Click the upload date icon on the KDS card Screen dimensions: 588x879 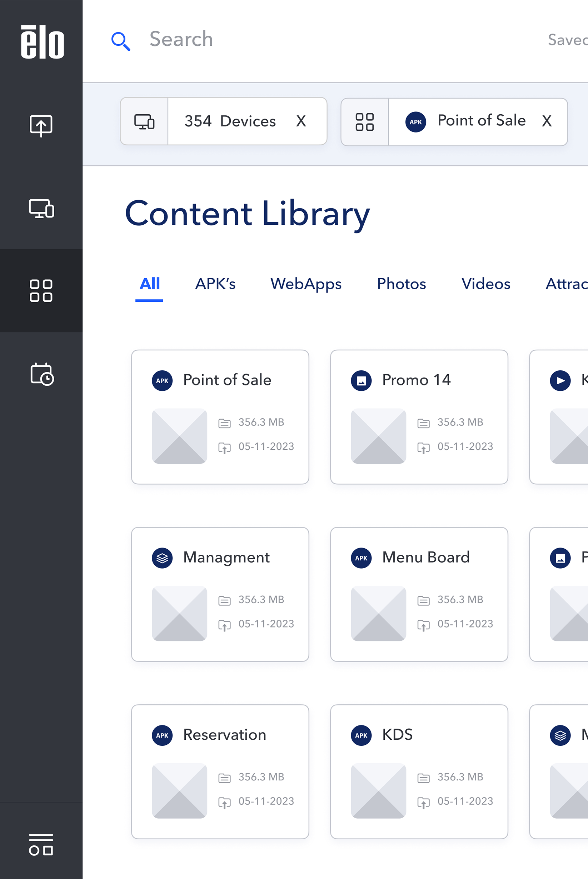(423, 802)
